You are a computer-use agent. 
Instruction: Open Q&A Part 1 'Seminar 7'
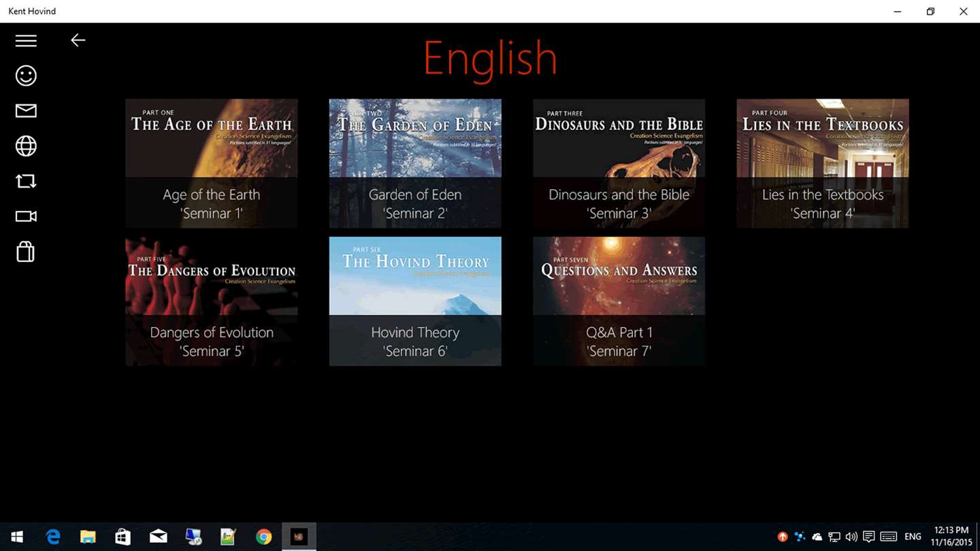click(619, 301)
